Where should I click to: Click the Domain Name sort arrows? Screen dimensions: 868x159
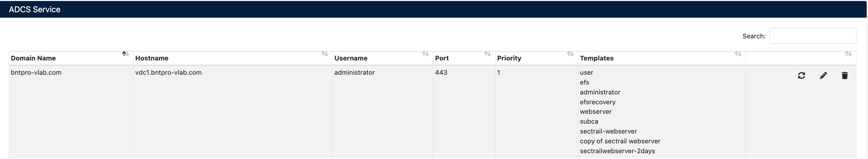point(126,54)
